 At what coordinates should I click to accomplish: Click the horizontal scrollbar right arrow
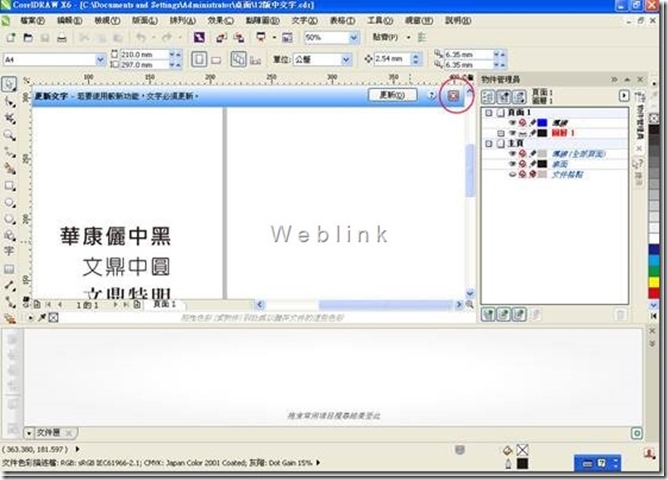point(459,305)
